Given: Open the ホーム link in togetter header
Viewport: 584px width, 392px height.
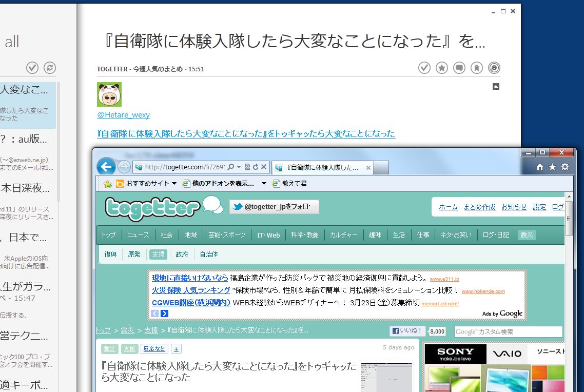Looking at the screenshot, I should (x=449, y=207).
